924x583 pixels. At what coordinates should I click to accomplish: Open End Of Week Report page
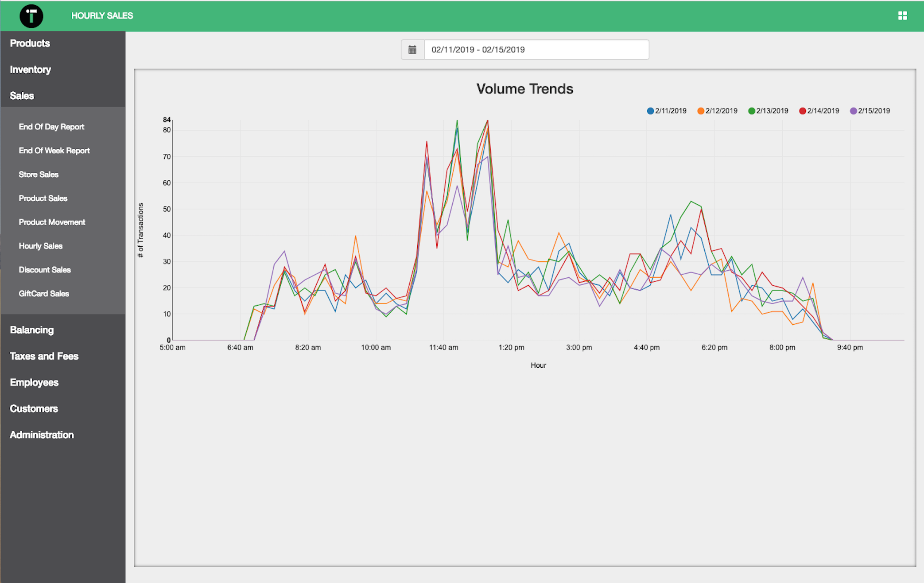pyautogui.click(x=54, y=151)
